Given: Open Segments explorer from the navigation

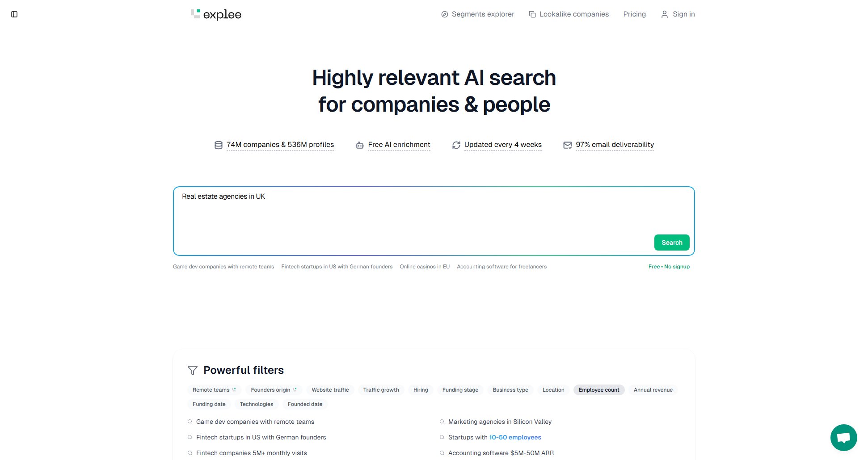Looking at the screenshot, I should click(477, 14).
